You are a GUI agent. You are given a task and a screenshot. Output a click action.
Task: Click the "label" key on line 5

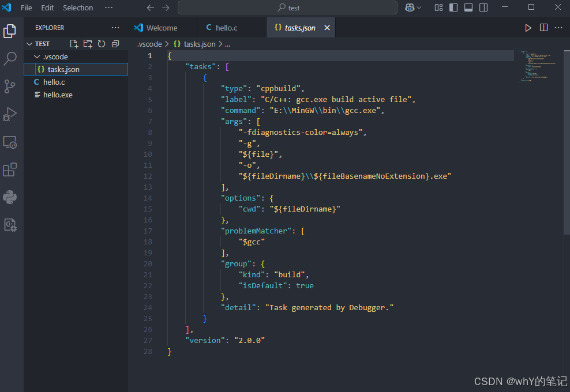pos(237,100)
